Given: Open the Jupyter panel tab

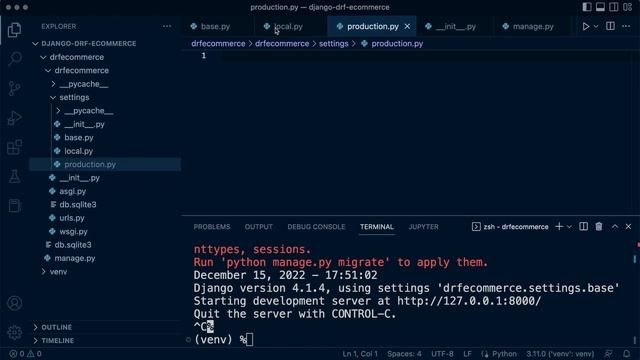Looking at the screenshot, I should [x=423, y=227].
